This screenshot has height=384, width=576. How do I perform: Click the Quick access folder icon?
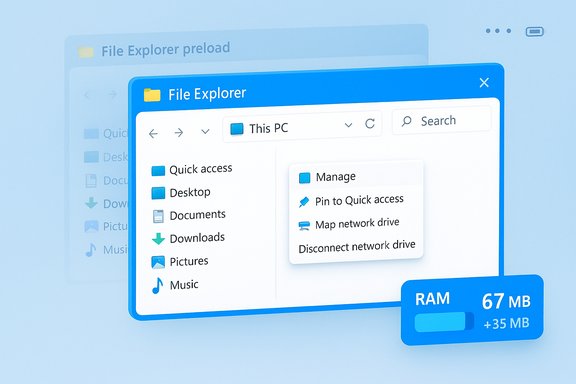click(158, 171)
